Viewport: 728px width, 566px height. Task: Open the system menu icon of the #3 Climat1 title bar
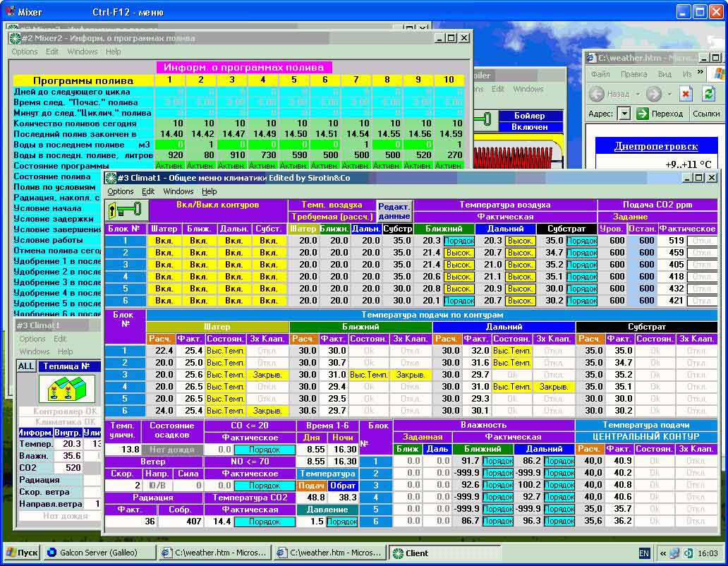click(111, 178)
